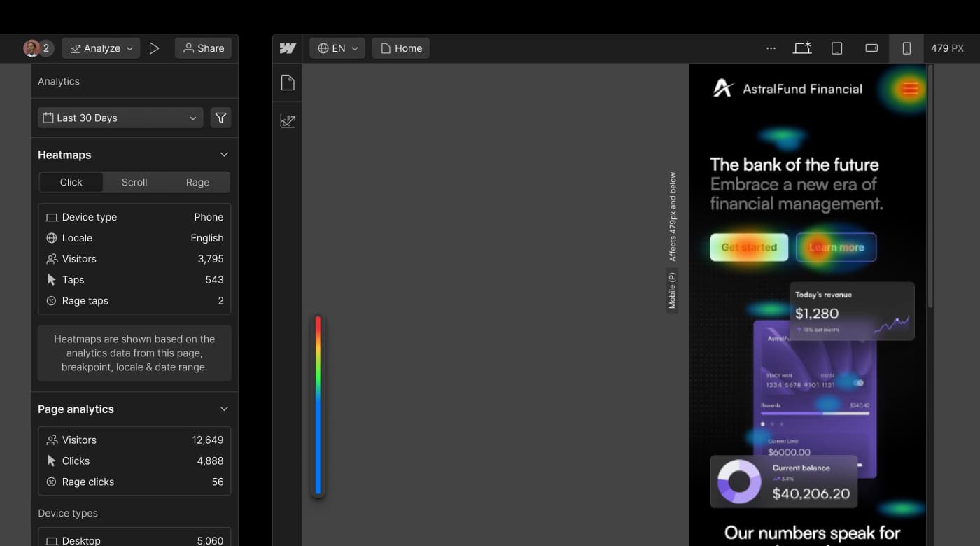Click the Webflow logo icon
980x546 pixels.
point(288,48)
